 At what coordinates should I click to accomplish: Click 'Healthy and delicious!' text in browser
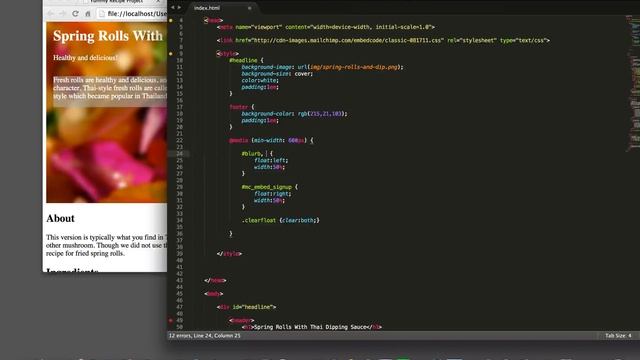[85, 58]
